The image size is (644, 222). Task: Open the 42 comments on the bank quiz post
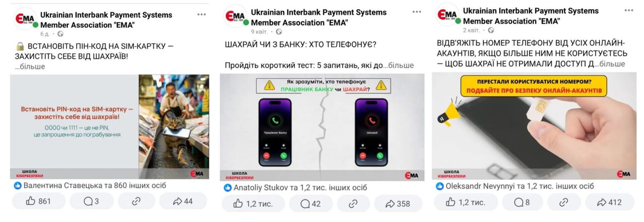pos(311,204)
